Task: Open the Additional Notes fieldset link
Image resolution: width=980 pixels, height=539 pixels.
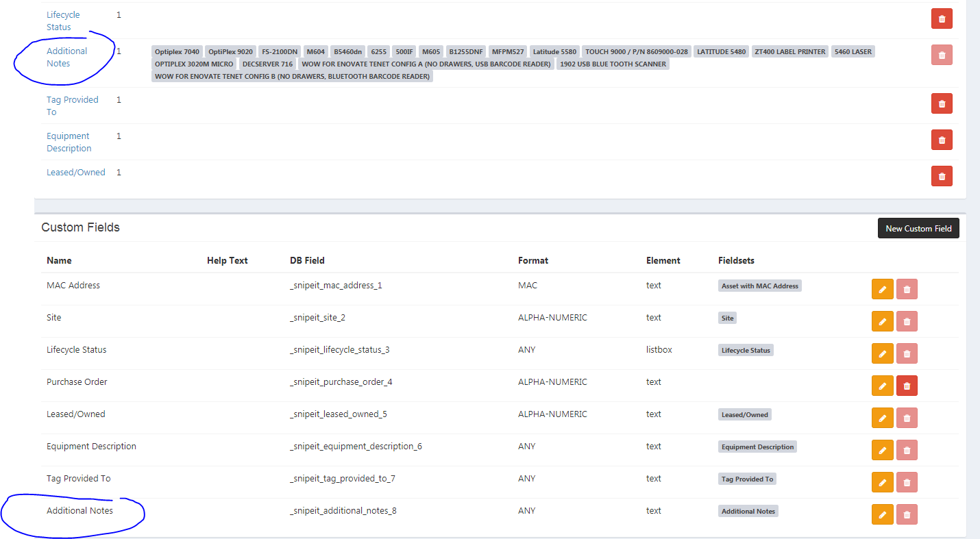Action: (x=66, y=56)
